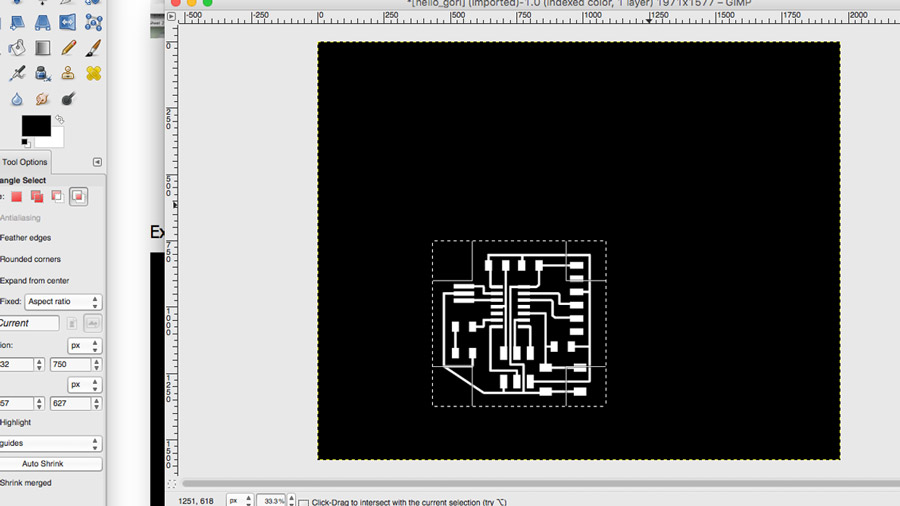
Task: Select the Heal tool
Action: tap(94, 73)
